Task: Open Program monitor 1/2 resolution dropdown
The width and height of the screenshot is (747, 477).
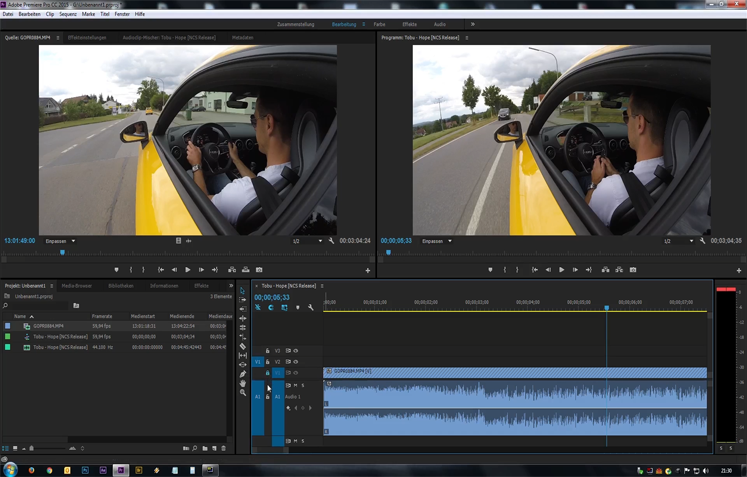Action: click(x=678, y=241)
